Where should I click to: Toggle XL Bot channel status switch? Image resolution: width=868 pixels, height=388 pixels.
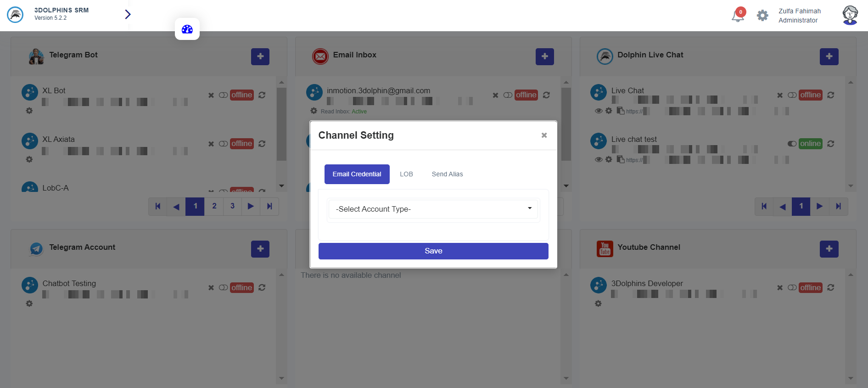pyautogui.click(x=223, y=95)
